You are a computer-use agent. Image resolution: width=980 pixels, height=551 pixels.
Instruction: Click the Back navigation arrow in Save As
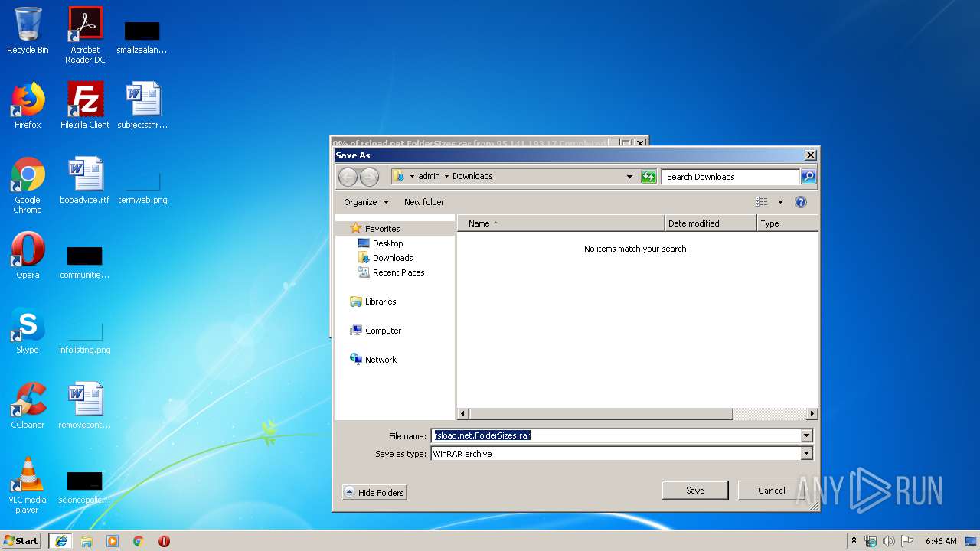coord(348,177)
